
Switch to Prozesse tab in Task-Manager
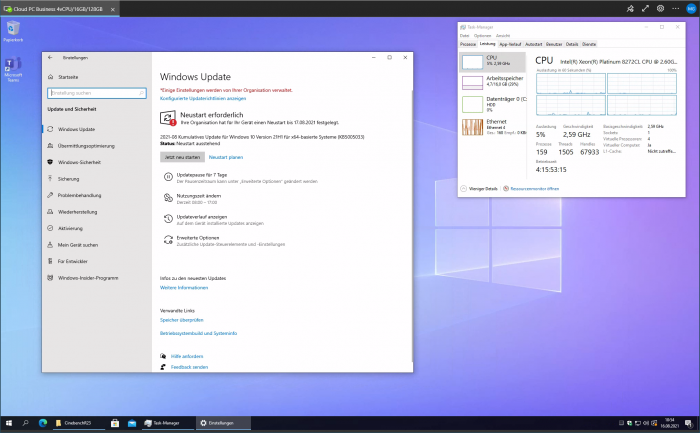[x=468, y=44]
